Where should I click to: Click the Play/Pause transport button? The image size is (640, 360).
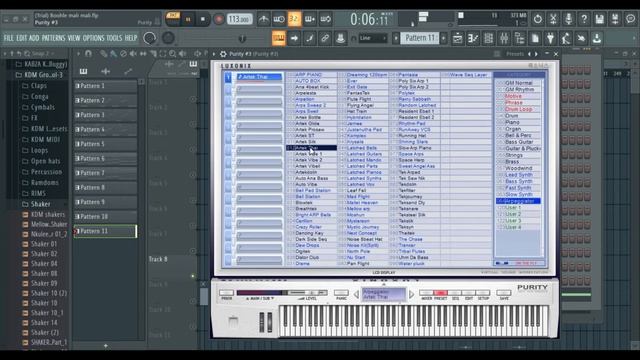[188, 19]
